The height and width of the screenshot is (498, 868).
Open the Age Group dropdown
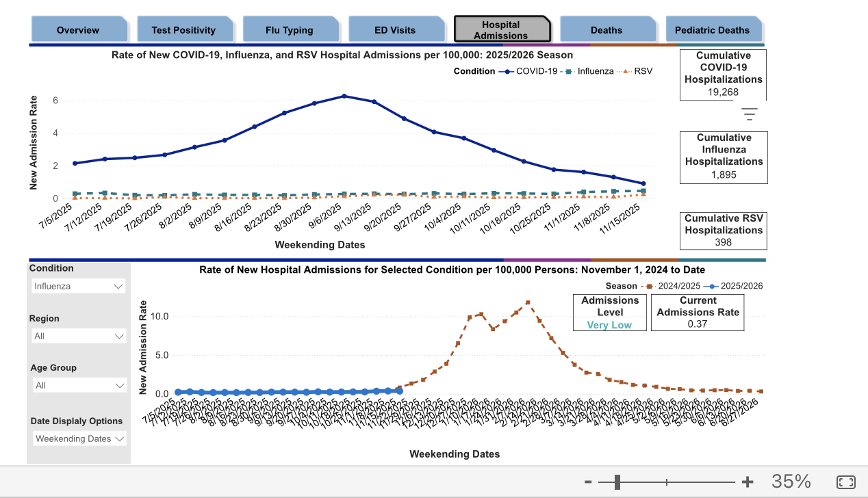click(79, 385)
